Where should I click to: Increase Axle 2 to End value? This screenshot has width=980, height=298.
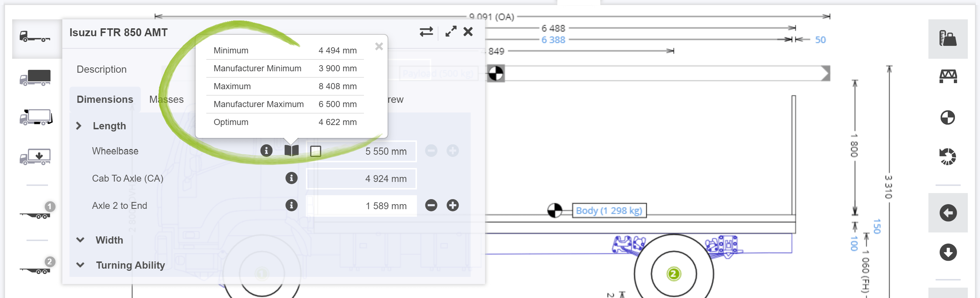point(452,205)
